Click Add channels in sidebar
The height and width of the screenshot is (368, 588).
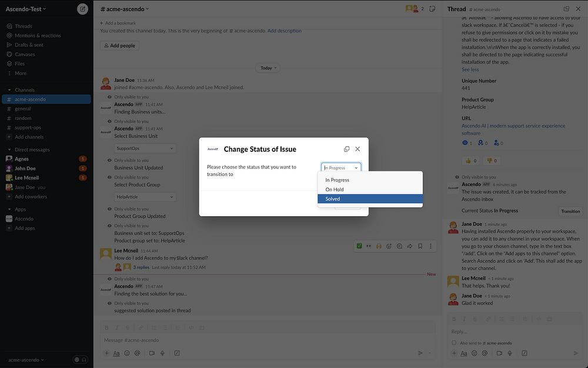29,137
